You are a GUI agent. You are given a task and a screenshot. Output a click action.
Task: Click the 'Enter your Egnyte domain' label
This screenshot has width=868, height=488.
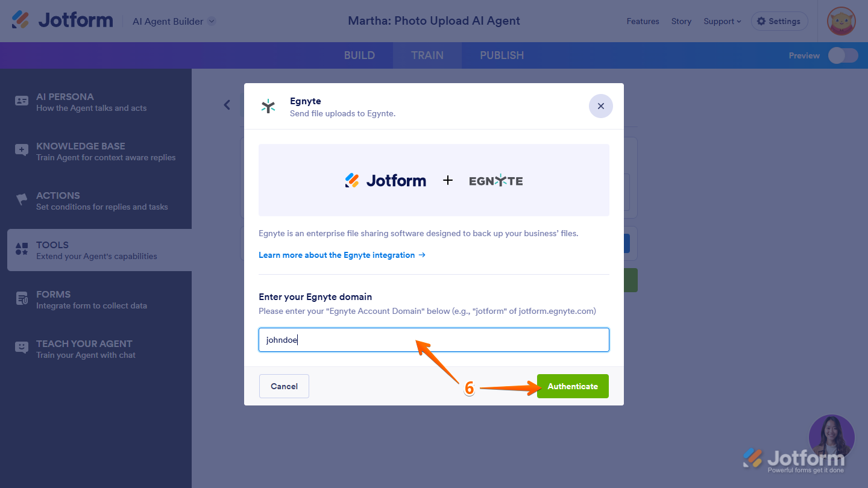315,297
